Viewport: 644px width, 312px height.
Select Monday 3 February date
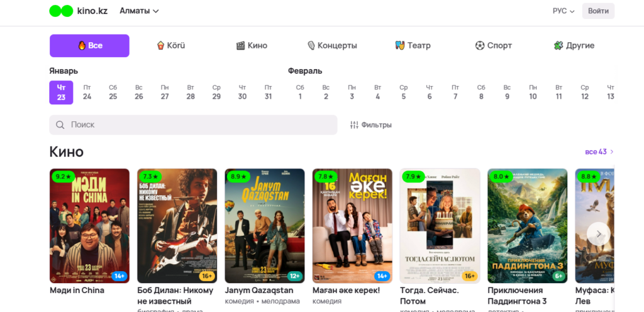click(352, 92)
